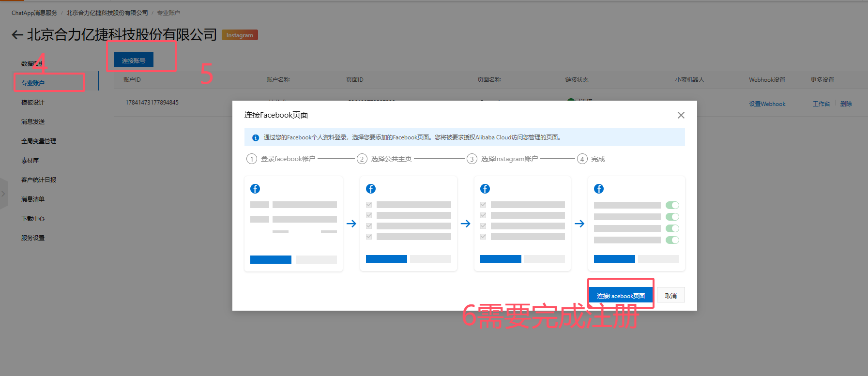Open 素材库 in the sidebar

(30, 160)
